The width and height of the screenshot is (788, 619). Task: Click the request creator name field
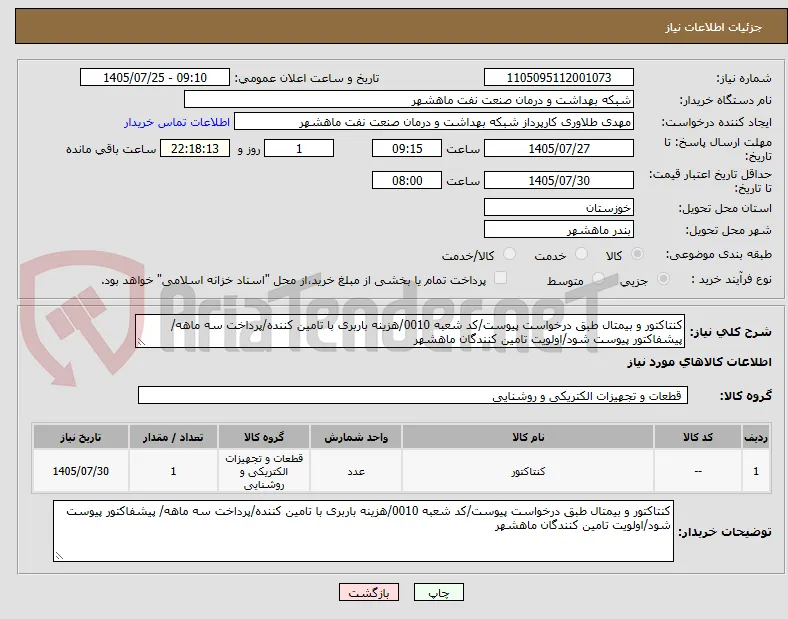[434, 122]
